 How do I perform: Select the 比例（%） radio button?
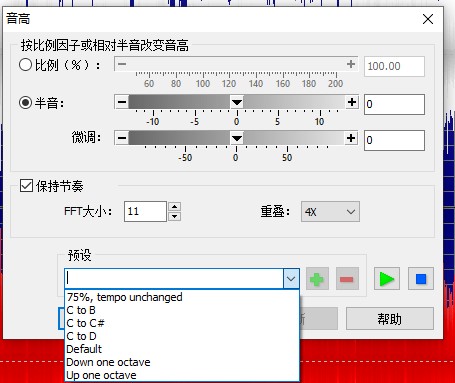25,65
